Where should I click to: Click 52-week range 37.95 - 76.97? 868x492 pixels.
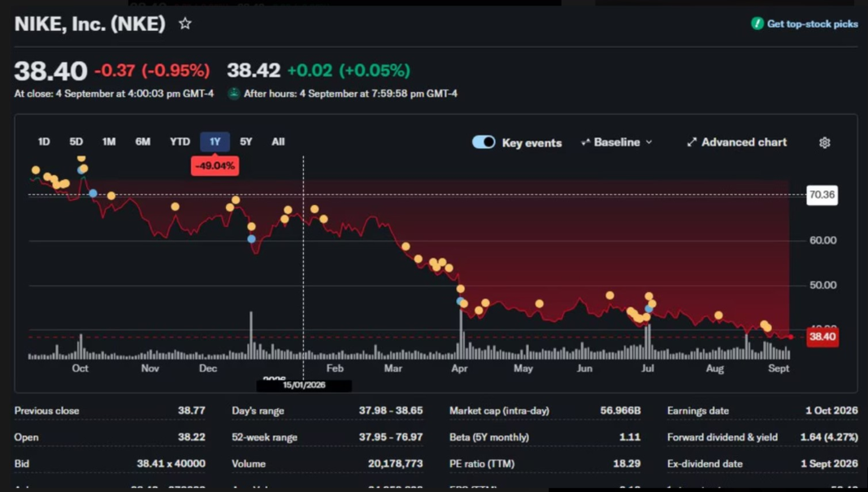[391, 438]
